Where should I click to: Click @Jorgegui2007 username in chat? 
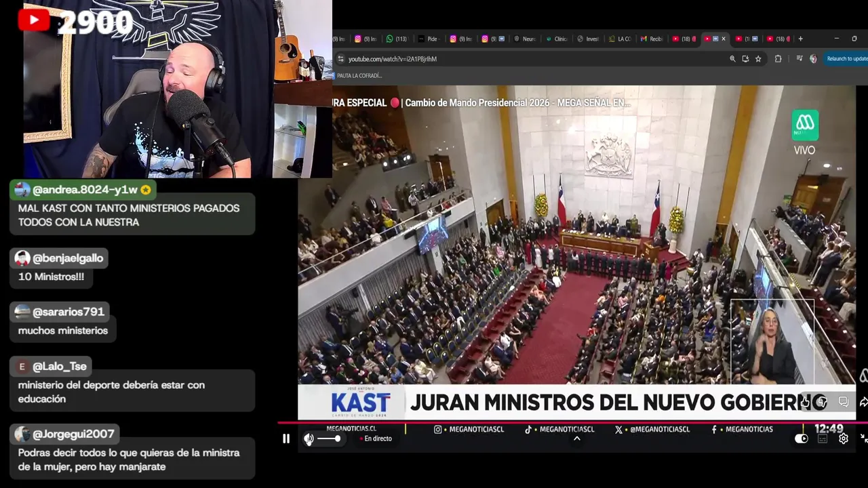pos(73,434)
